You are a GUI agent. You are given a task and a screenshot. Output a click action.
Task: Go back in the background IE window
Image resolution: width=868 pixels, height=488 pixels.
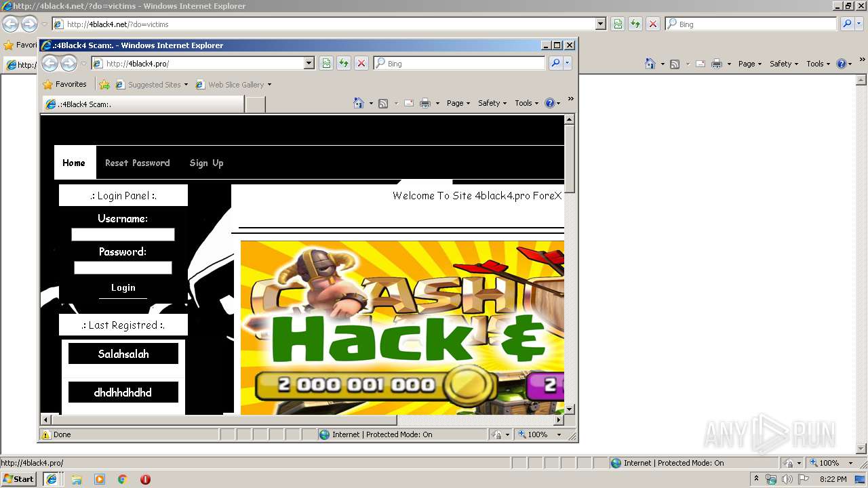tap(10, 24)
